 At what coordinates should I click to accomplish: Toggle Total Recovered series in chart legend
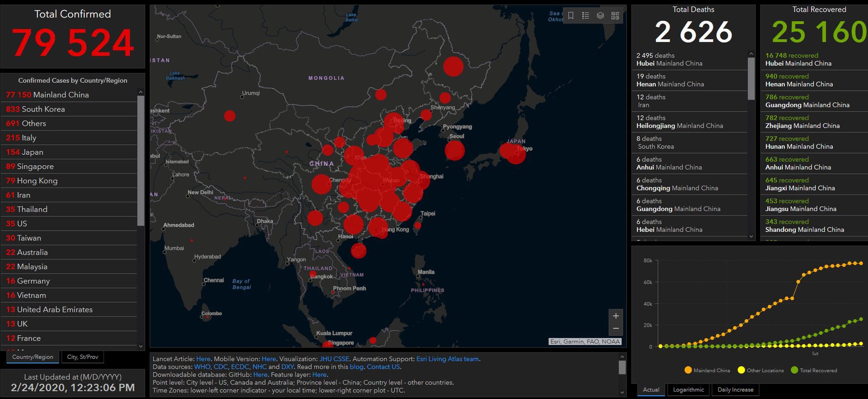pos(814,370)
